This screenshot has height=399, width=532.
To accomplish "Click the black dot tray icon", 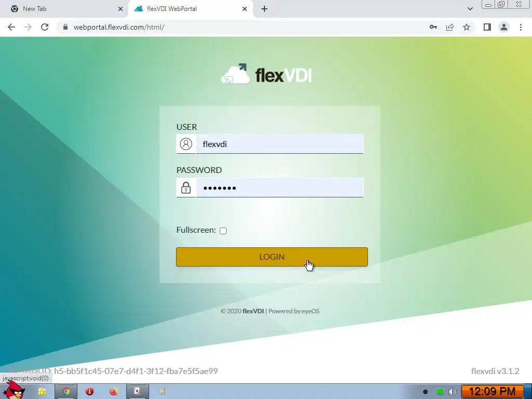I will coord(425,392).
